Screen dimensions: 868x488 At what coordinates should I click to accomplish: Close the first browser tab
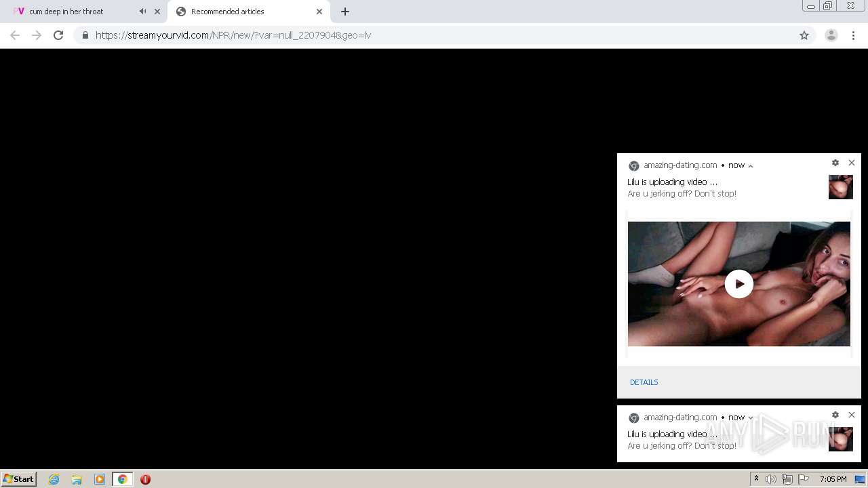coord(157,12)
